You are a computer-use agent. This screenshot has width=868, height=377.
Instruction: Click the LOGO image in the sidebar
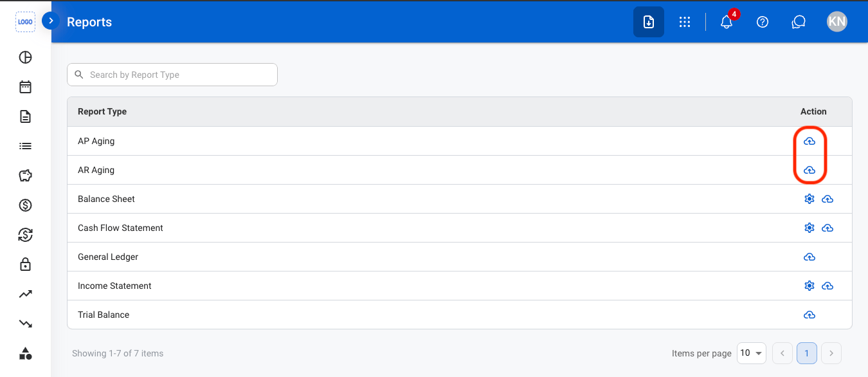(x=25, y=22)
